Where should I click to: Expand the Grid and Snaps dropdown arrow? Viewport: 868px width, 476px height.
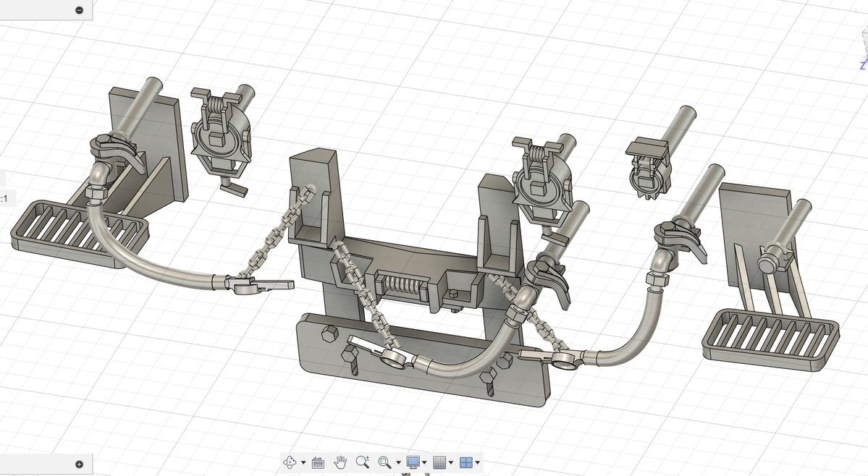pos(451,463)
